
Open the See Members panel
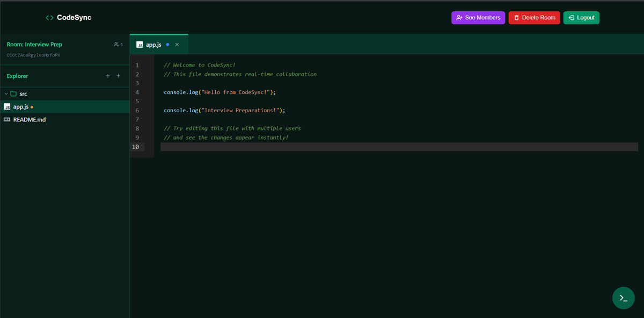tap(478, 17)
